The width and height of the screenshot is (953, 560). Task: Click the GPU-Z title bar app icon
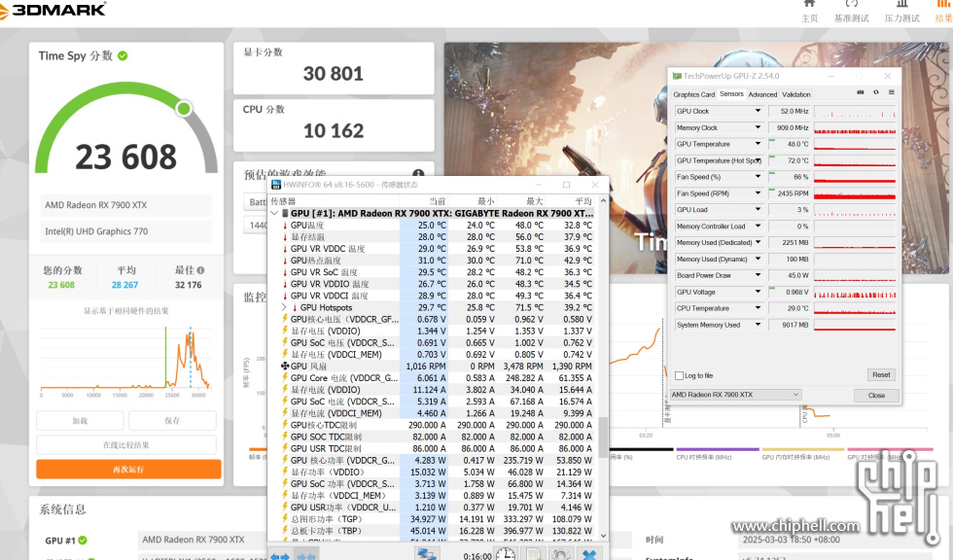677,76
